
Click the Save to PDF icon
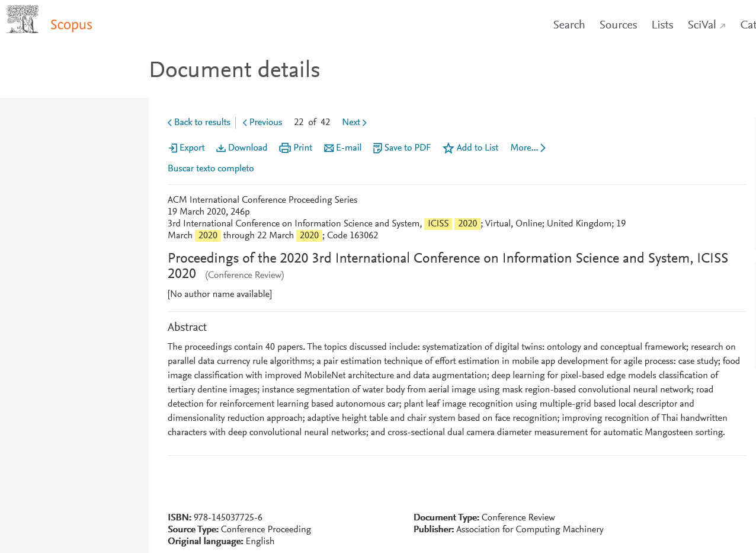[377, 148]
